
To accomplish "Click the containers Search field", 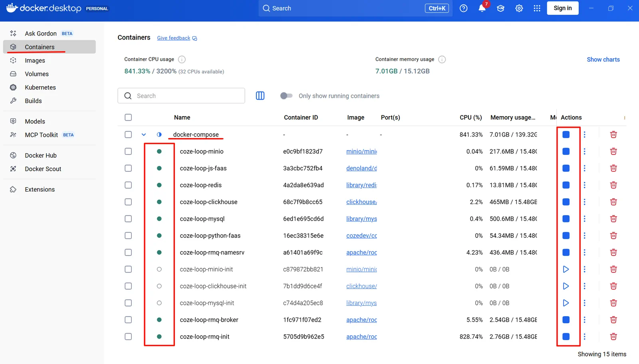I will (181, 96).
